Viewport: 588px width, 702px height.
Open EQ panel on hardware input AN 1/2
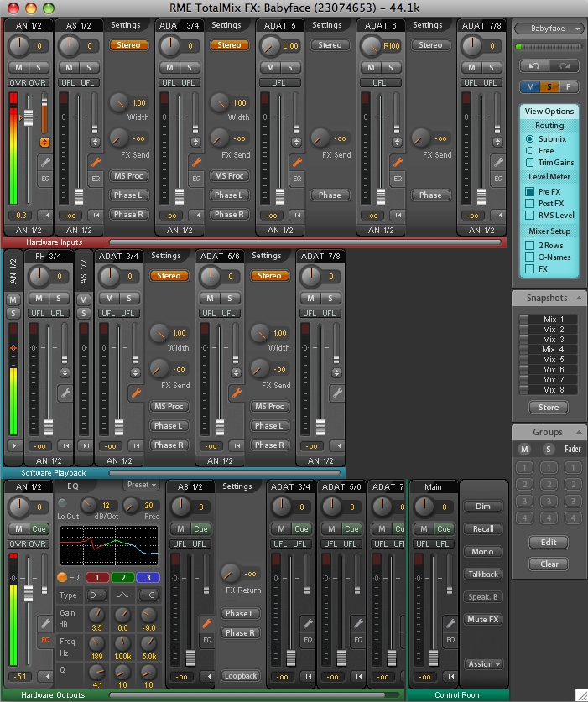click(x=45, y=179)
